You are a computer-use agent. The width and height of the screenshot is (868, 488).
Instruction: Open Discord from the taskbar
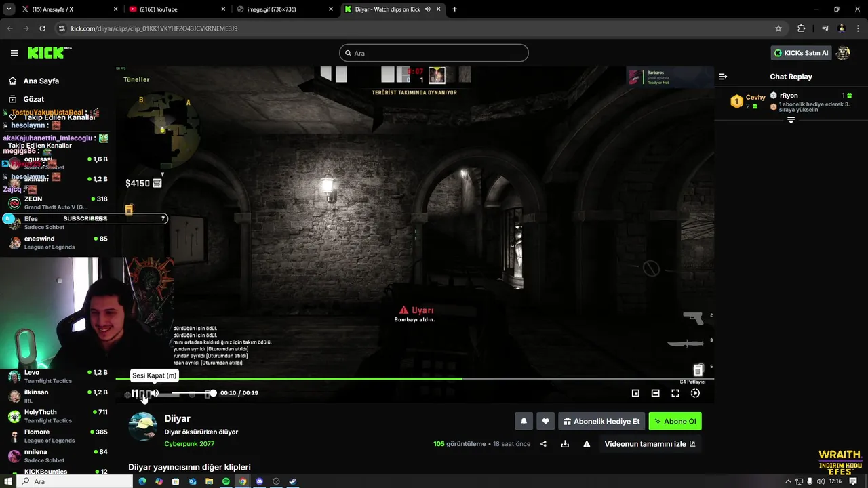[259, 481]
